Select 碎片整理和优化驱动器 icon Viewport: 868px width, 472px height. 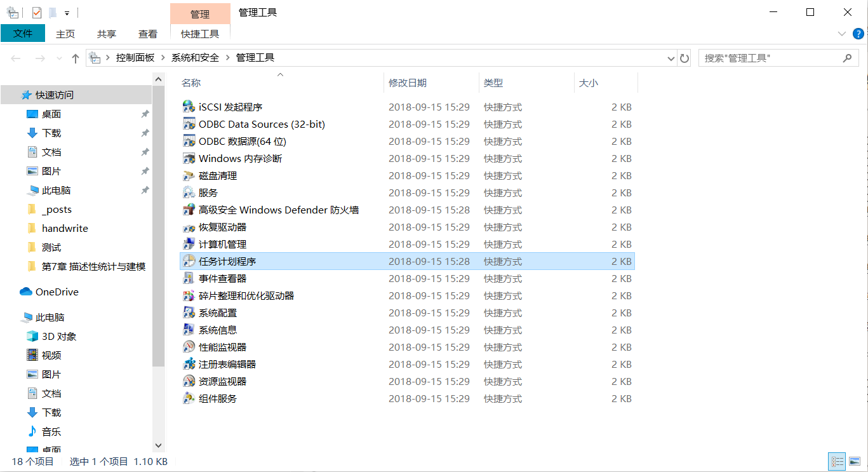coord(189,295)
